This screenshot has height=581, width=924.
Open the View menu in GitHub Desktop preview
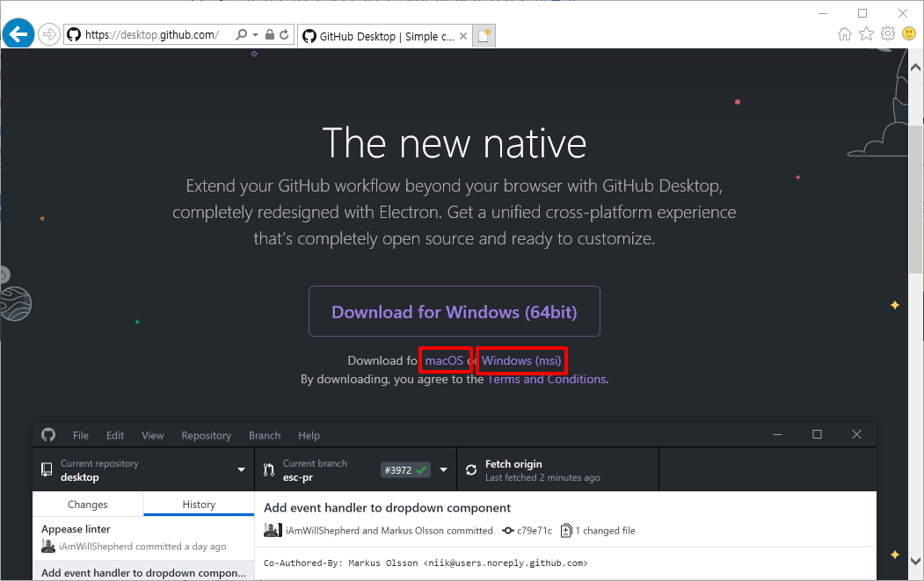pos(153,435)
